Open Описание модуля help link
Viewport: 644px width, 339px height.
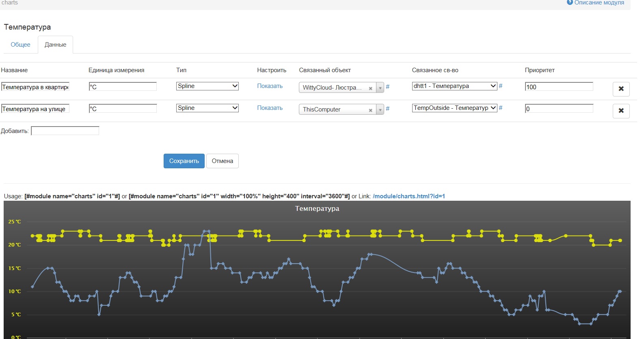point(595,3)
